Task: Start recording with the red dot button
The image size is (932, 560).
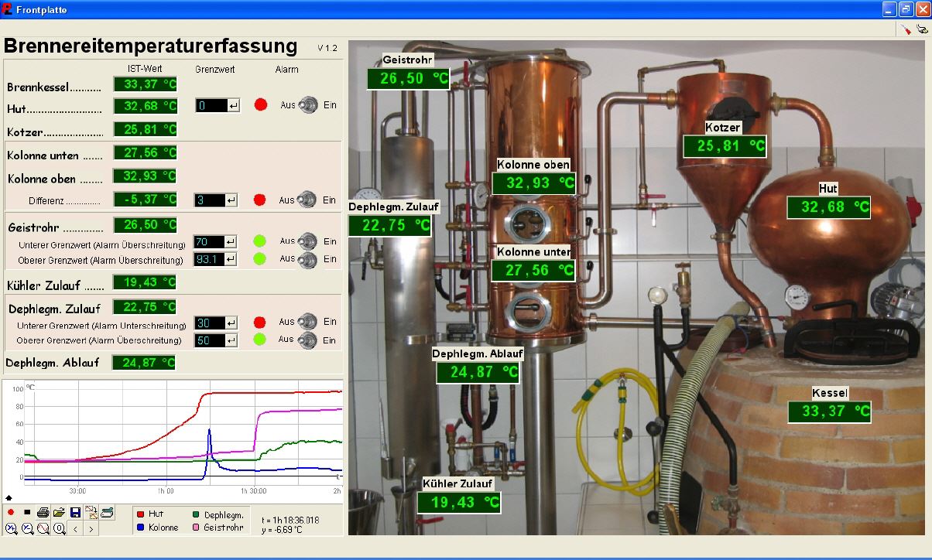Action: pyautogui.click(x=11, y=512)
